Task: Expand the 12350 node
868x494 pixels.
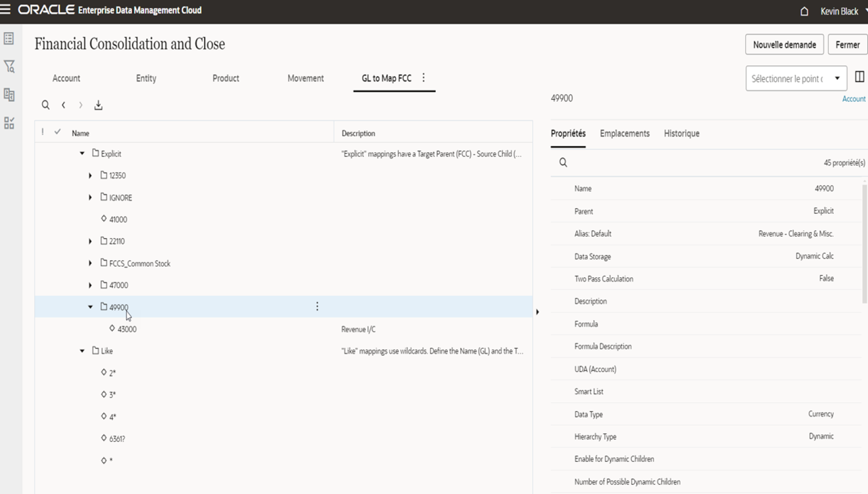Action: (x=90, y=175)
